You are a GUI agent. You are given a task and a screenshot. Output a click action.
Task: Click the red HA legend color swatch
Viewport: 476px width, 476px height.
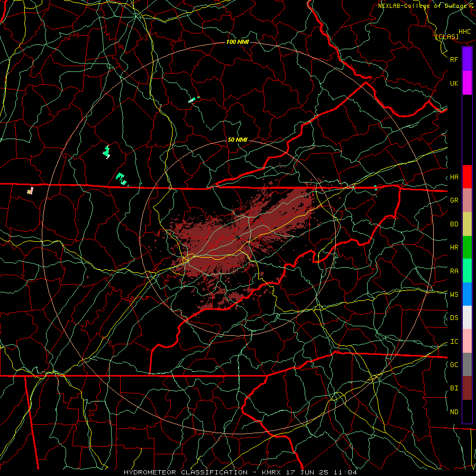pyautogui.click(x=467, y=177)
